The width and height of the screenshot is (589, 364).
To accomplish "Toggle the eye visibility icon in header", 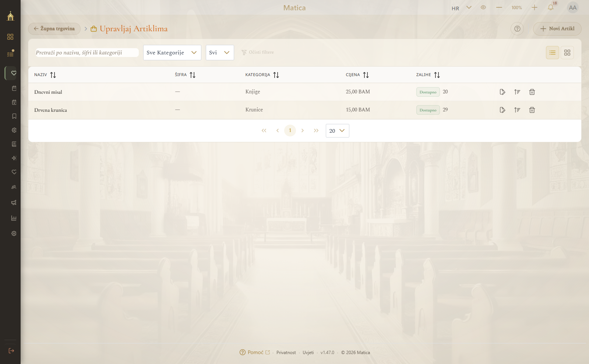I will click(x=483, y=7).
